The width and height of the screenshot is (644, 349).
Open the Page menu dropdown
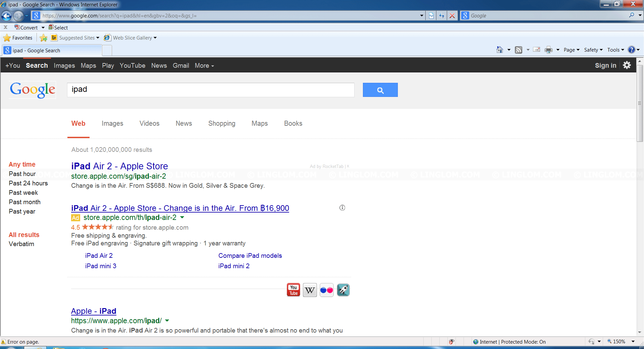(x=572, y=50)
